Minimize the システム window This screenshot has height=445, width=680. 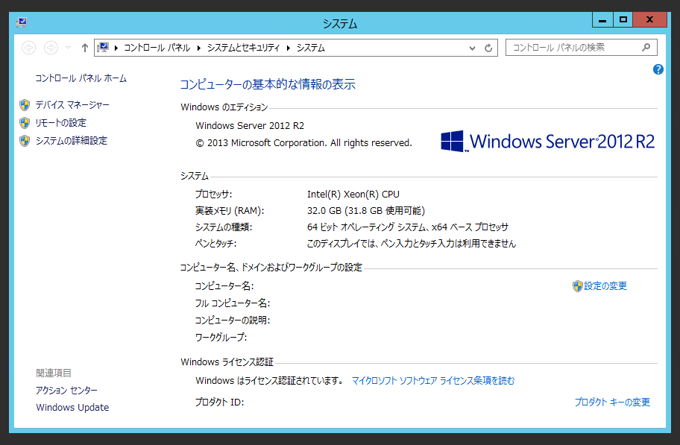[x=602, y=20]
